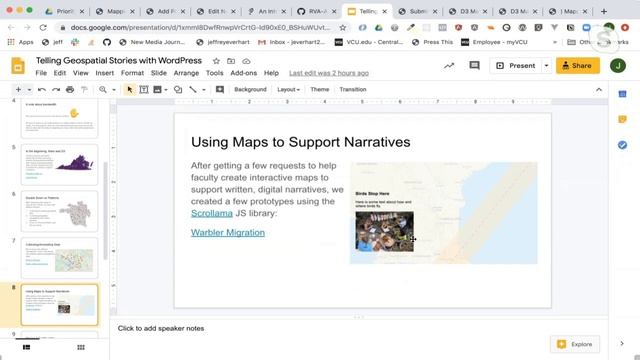The image size is (640, 360).
Task: Click the Explore button
Action: click(575, 344)
